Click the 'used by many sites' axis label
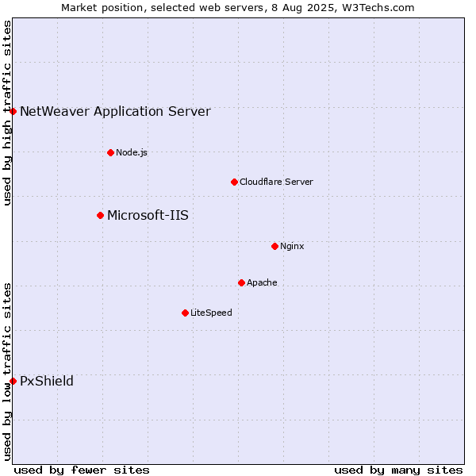Viewport: 476px width, 476px height. 399,470
